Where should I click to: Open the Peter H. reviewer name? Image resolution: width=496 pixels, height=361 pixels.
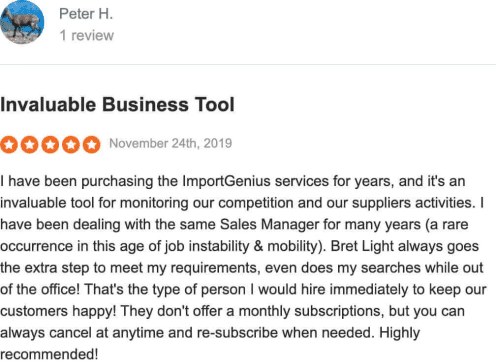86,14
